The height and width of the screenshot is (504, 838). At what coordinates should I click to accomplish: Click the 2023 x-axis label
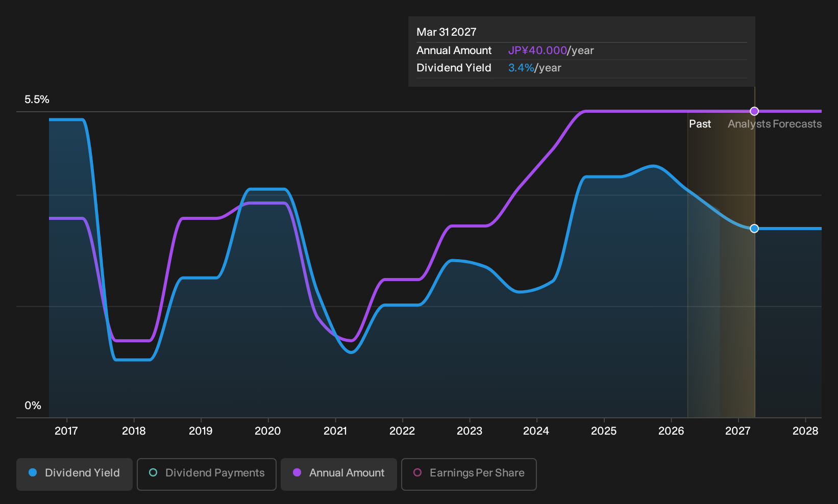(x=470, y=431)
